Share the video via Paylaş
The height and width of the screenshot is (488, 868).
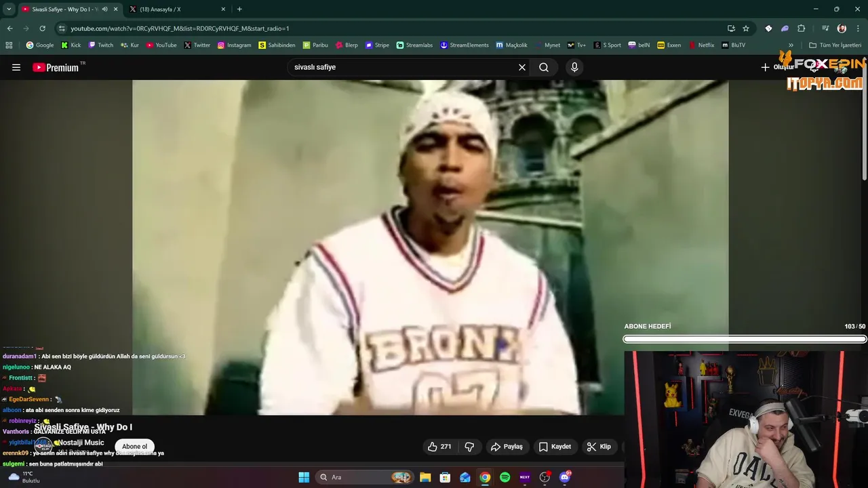tap(507, 447)
